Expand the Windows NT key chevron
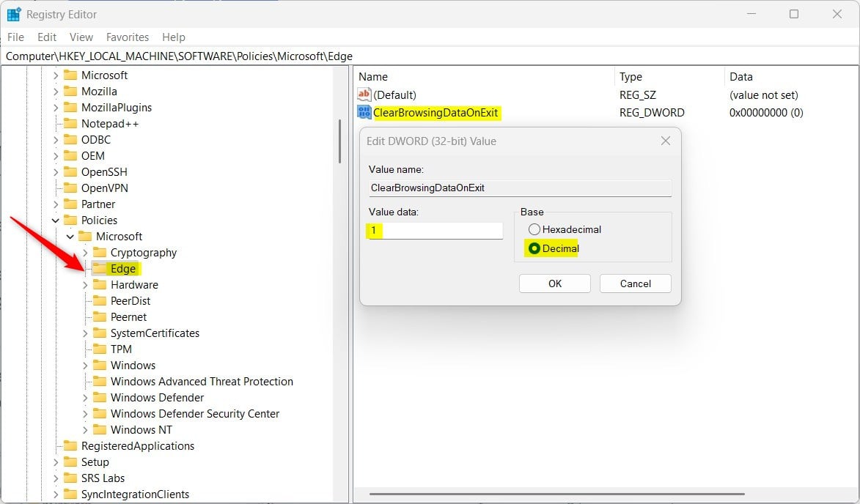860x504 pixels. pyautogui.click(x=85, y=430)
